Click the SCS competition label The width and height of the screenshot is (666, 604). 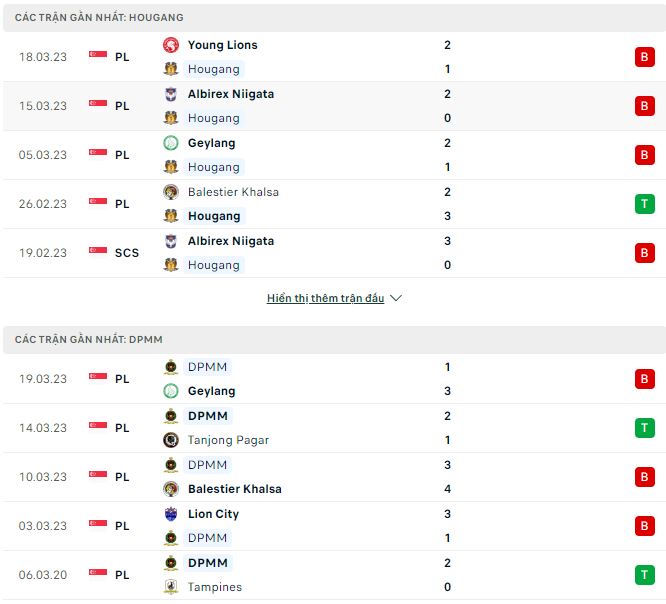click(x=127, y=253)
